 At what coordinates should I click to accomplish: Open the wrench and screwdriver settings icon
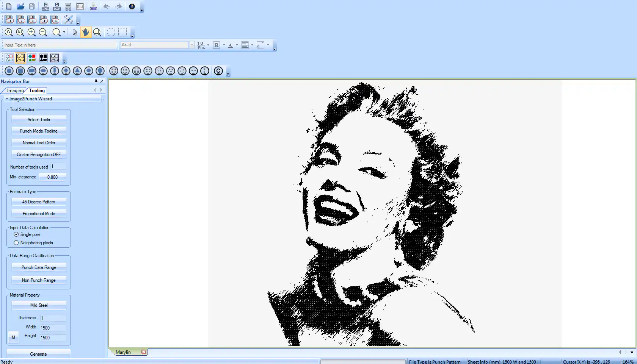pos(69,19)
